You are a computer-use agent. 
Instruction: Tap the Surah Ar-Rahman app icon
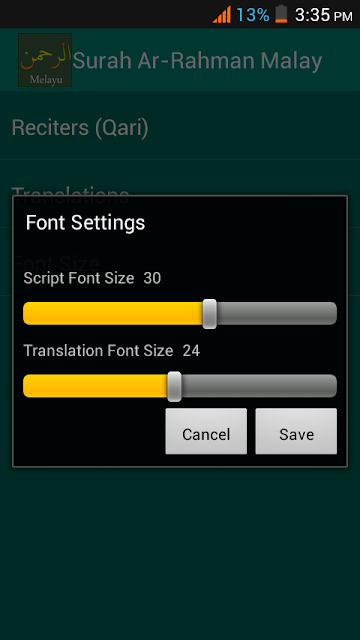point(45,60)
